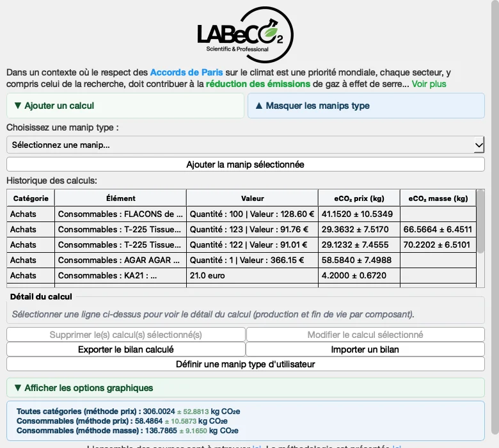Image resolution: width=499 pixels, height=448 pixels.
Task: Open the 'Accords de Paris' link
Action: 186,72
